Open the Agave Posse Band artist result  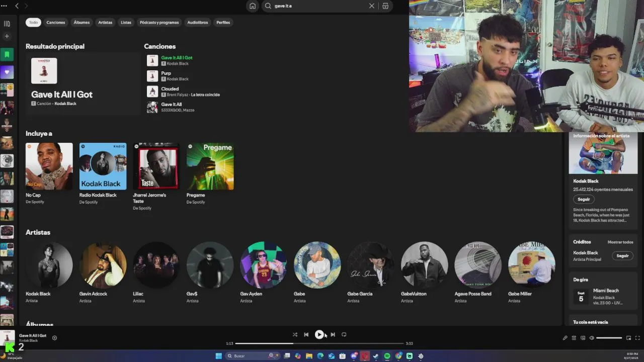point(478,265)
